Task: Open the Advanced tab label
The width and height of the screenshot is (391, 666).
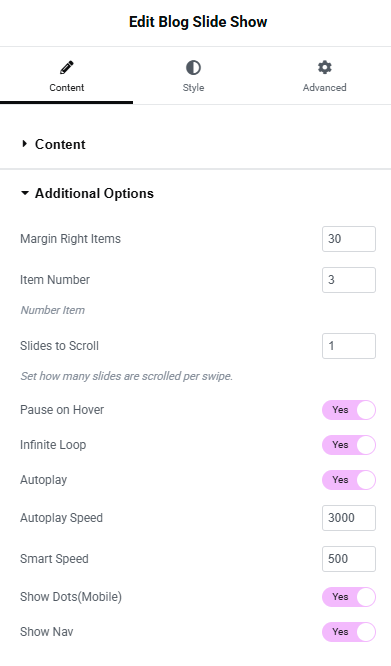Action: tap(325, 87)
